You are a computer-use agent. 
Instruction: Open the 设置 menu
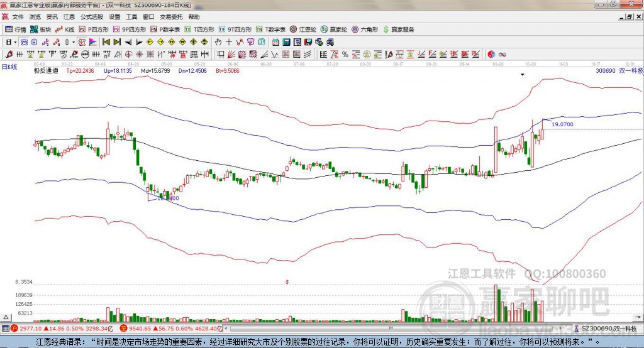coord(114,17)
